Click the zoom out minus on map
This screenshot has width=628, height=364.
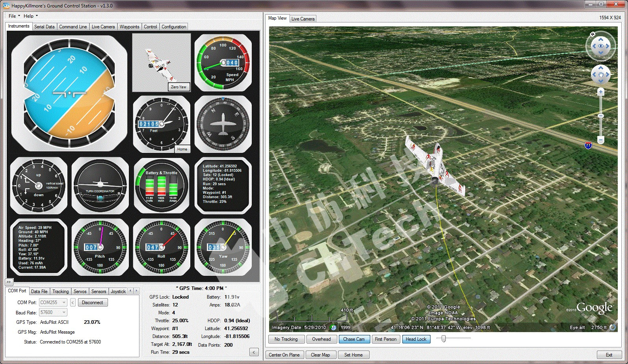600,140
